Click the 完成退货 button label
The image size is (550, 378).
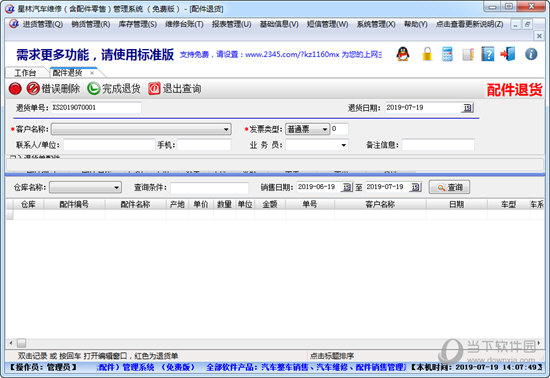[121, 89]
